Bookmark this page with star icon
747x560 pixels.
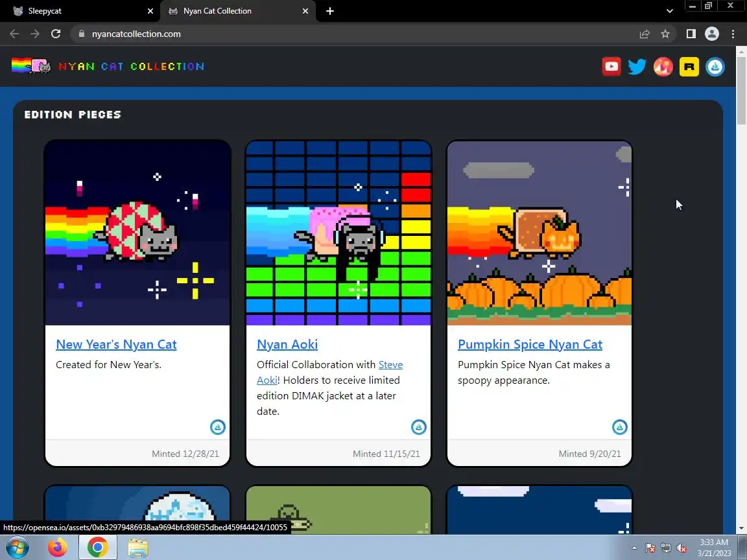(665, 34)
